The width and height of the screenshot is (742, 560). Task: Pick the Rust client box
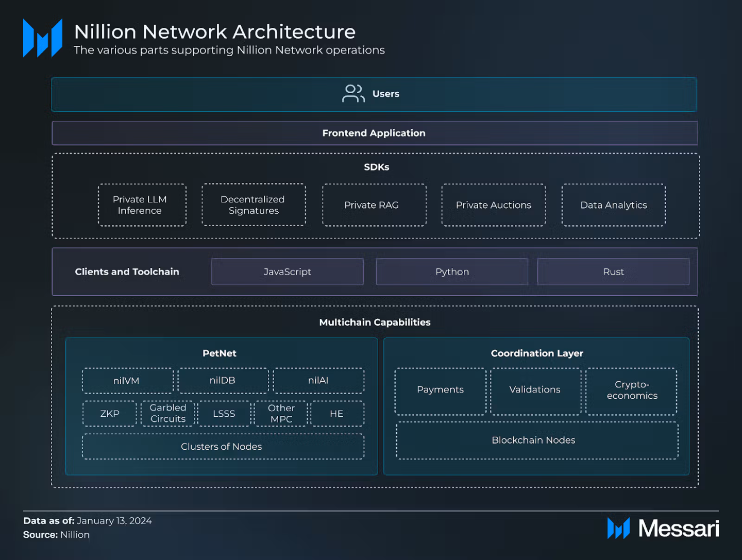click(x=613, y=272)
